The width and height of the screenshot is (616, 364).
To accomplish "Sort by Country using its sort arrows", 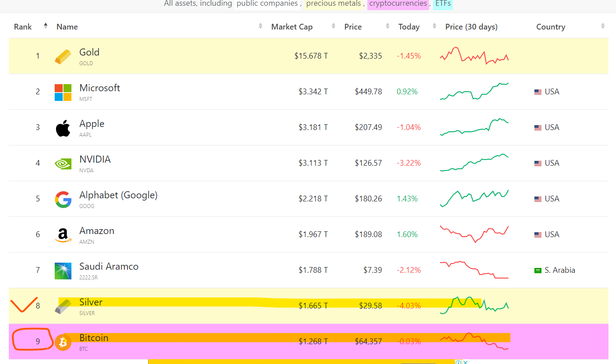I will [603, 26].
